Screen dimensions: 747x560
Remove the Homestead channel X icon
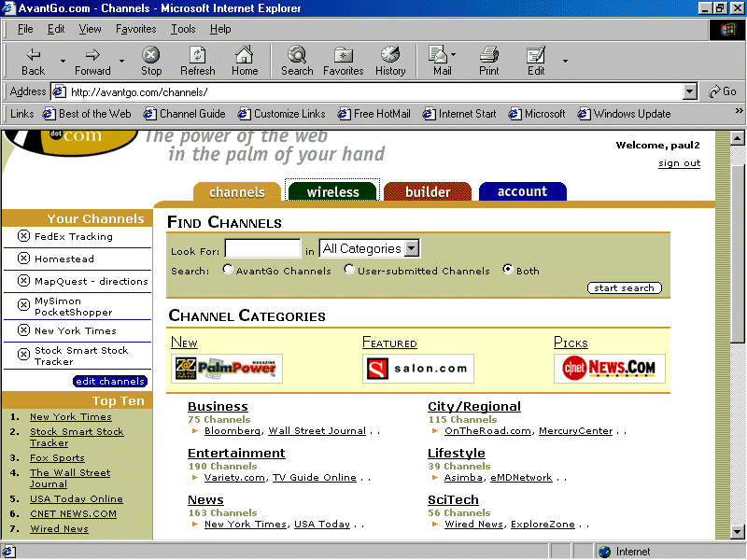[23, 259]
